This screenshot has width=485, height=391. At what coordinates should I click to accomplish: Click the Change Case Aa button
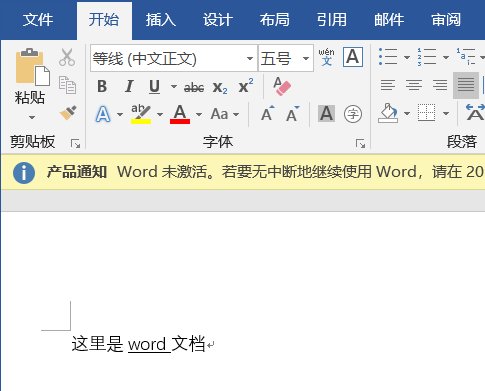click(219, 114)
